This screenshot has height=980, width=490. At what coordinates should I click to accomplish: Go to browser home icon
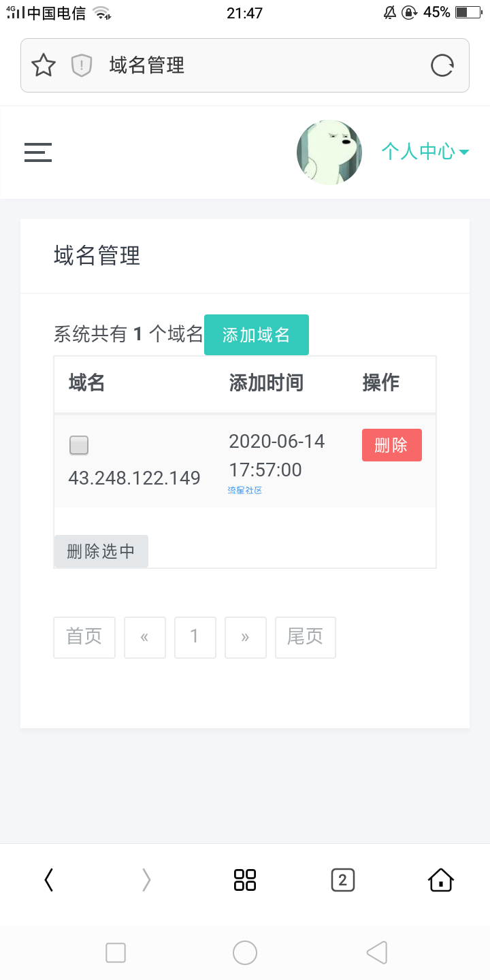click(441, 880)
